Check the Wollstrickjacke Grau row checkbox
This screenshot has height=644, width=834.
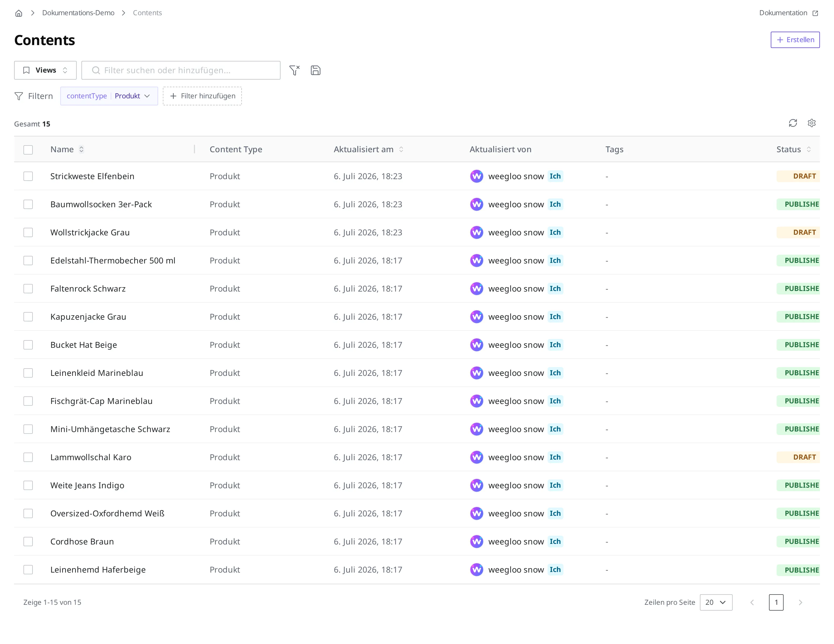tap(28, 232)
